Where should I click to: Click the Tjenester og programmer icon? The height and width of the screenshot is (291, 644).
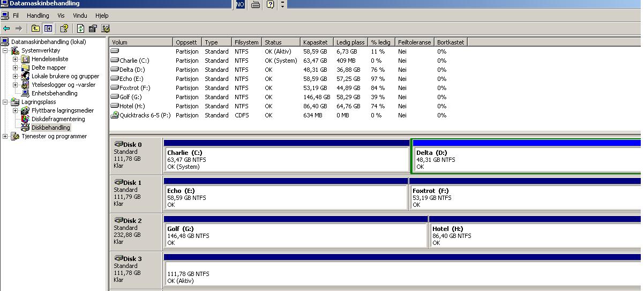[15, 136]
